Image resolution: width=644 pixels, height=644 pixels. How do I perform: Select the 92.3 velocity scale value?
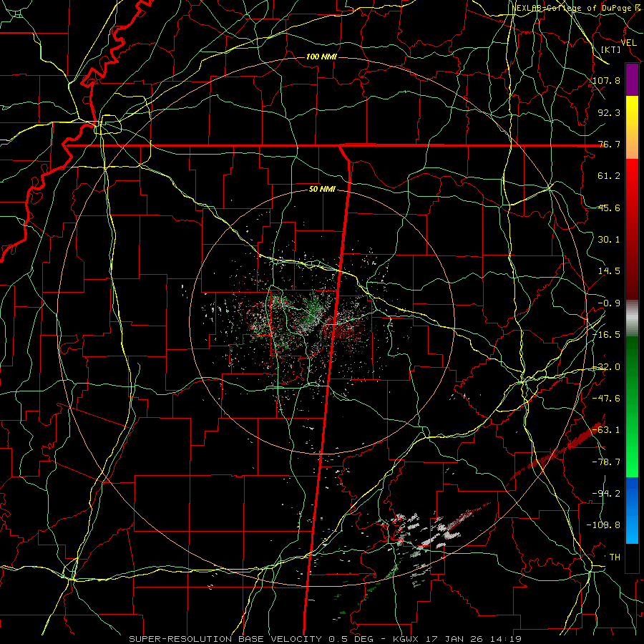pyautogui.click(x=609, y=112)
